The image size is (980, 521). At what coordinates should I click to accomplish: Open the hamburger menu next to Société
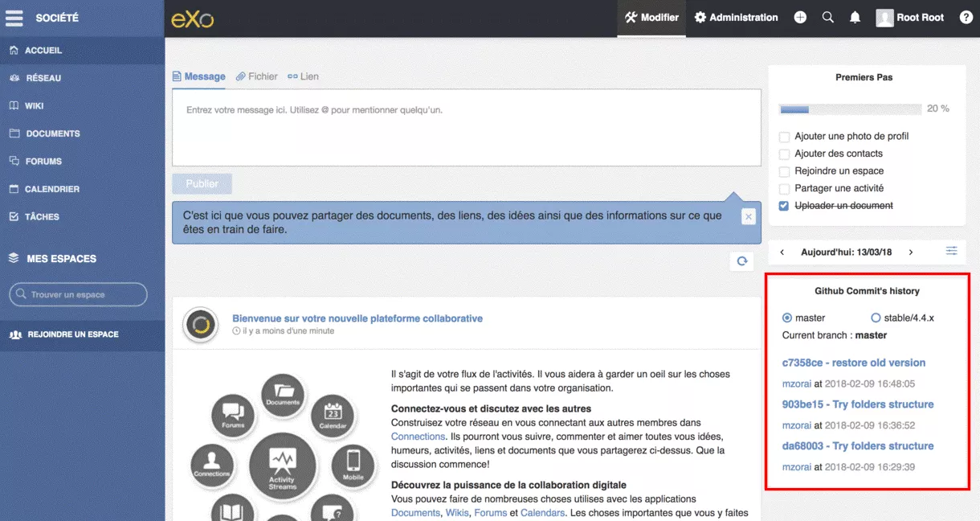(x=14, y=18)
